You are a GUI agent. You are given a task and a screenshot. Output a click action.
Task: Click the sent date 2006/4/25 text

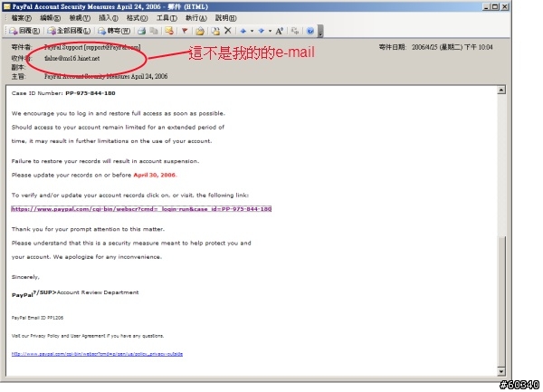[452, 47]
